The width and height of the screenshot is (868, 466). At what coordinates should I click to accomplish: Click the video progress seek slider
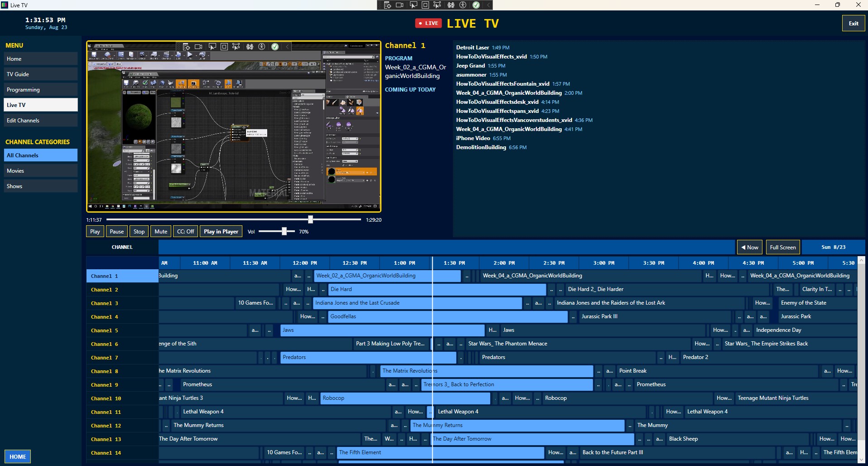234,219
